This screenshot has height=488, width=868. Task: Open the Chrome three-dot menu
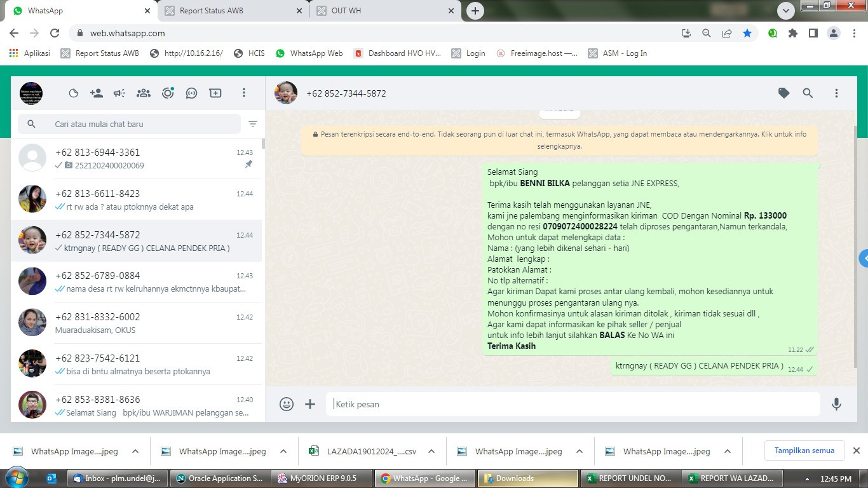[854, 33]
